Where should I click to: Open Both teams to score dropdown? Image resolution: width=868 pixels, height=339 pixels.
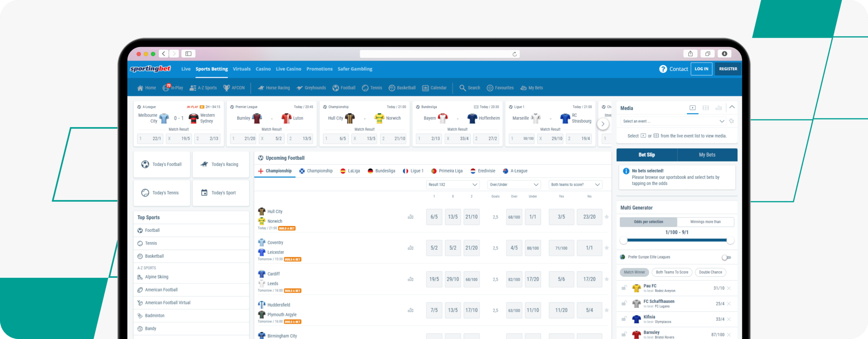tap(575, 185)
